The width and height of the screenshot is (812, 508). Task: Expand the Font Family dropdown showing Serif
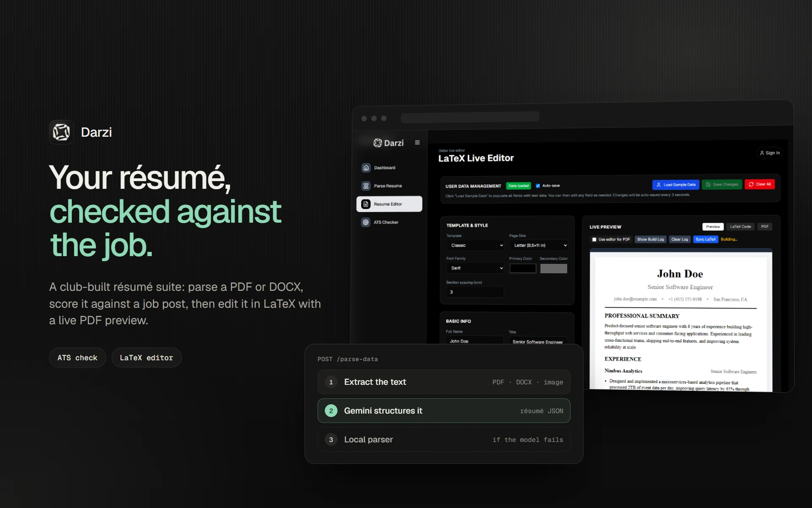[x=475, y=268]
